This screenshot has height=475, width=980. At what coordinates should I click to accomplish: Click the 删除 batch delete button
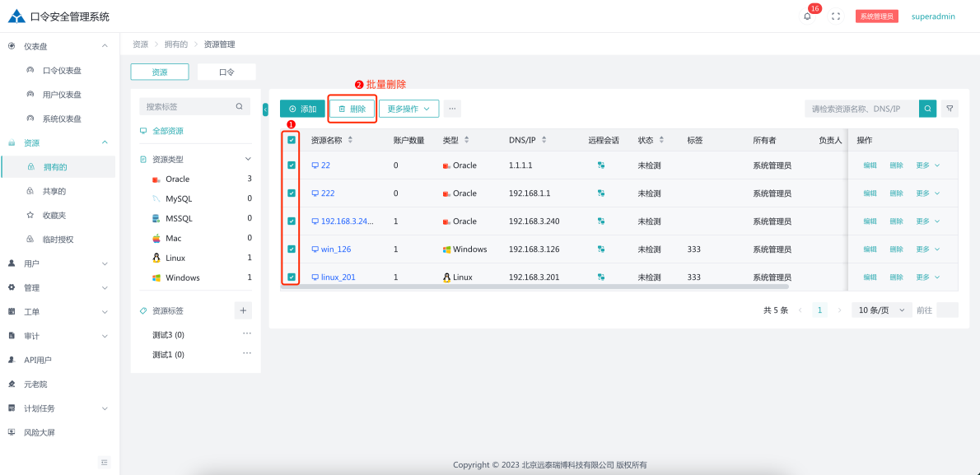tap(352, 109)
